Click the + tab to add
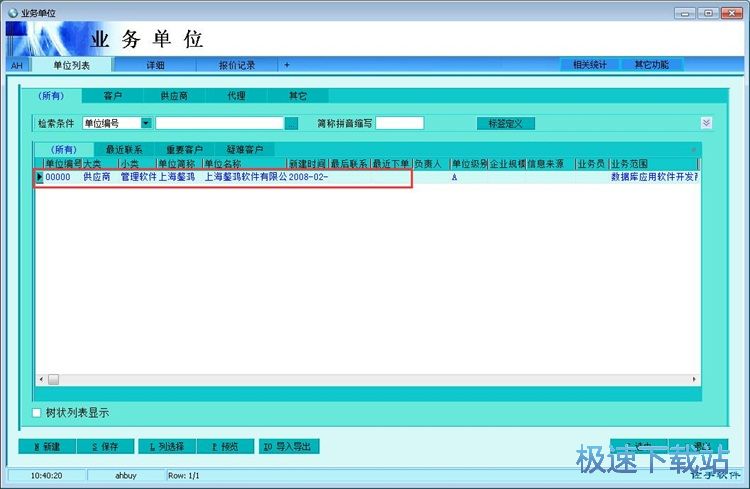Screen dimensions: 750x489 click(x=287, y=65)
